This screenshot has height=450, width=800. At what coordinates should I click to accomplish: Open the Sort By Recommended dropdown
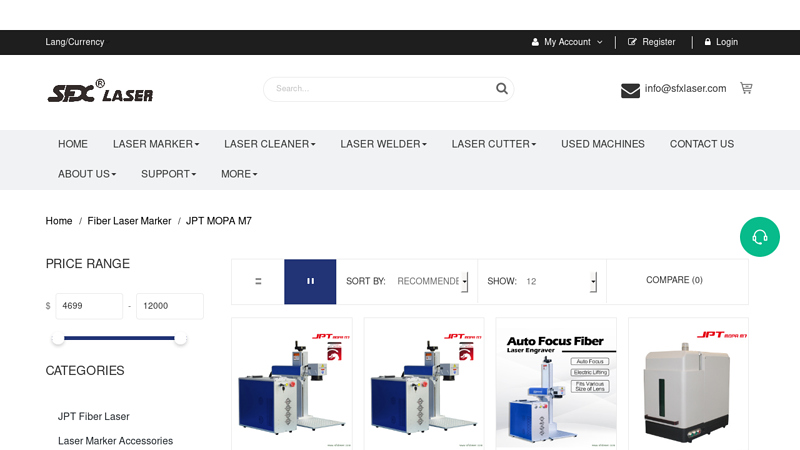tap(432, 281)
